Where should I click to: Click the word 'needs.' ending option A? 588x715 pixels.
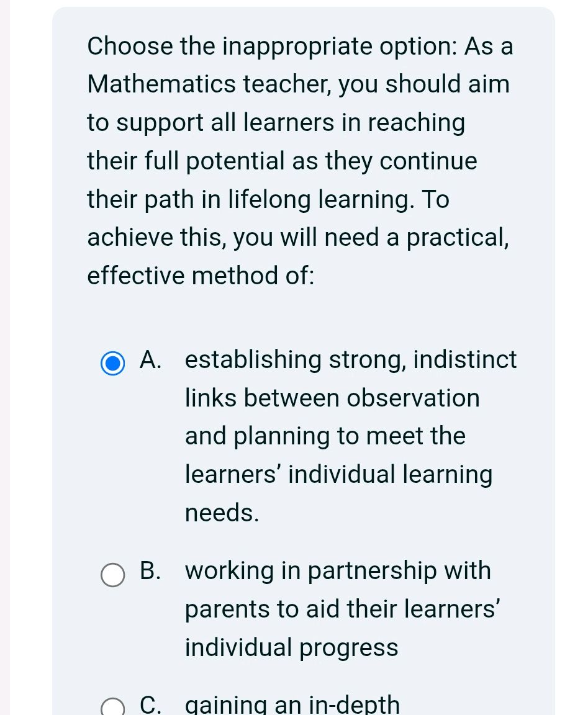(x=221, y=513)
